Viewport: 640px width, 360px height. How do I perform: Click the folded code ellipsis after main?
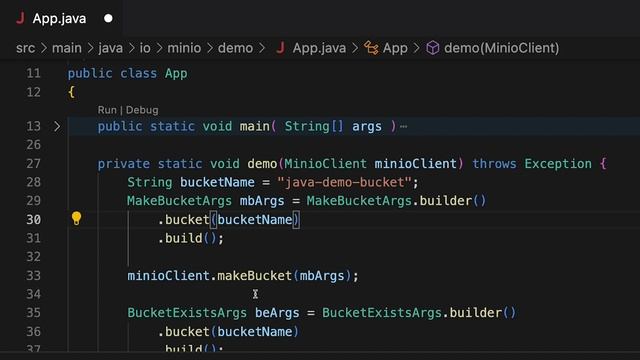(x=404, y=127)
